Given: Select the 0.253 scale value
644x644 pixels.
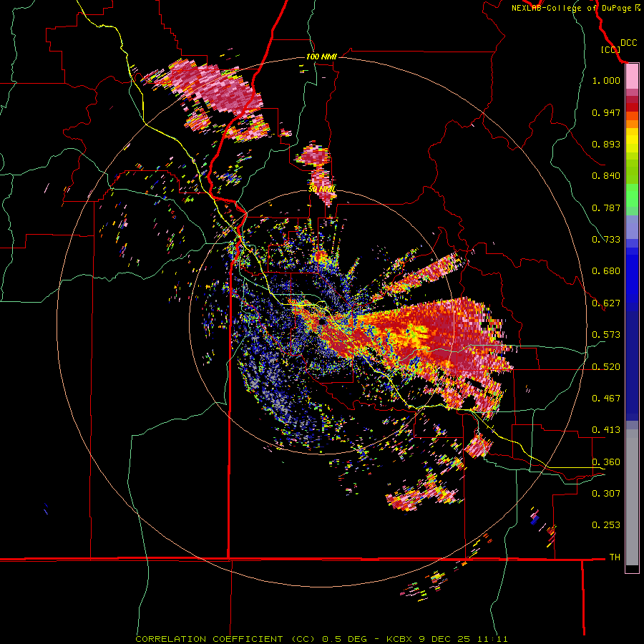Looking at the screenshot, I should tap(606, 525).
